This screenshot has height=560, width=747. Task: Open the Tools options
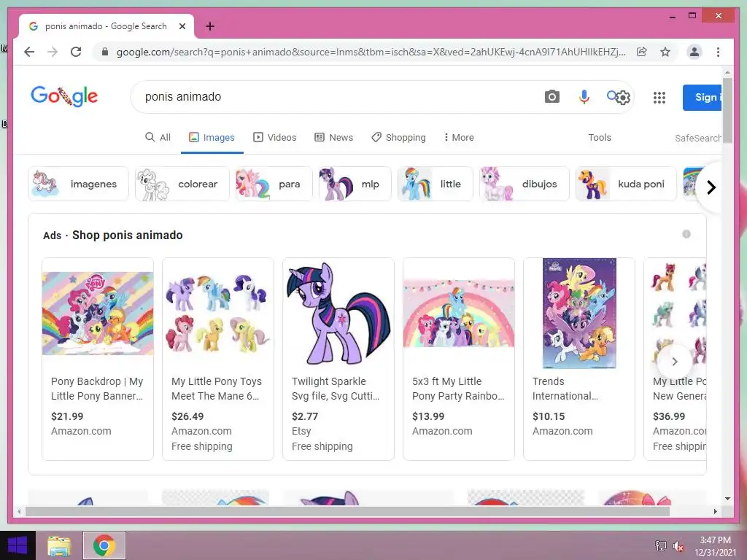pyautogui.click(x=600, y=138)
